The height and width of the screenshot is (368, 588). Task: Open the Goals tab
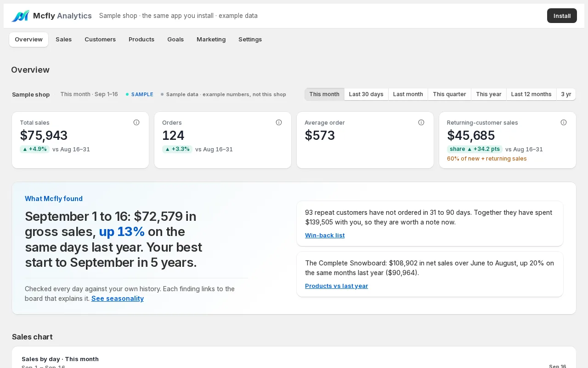(175, 40)
